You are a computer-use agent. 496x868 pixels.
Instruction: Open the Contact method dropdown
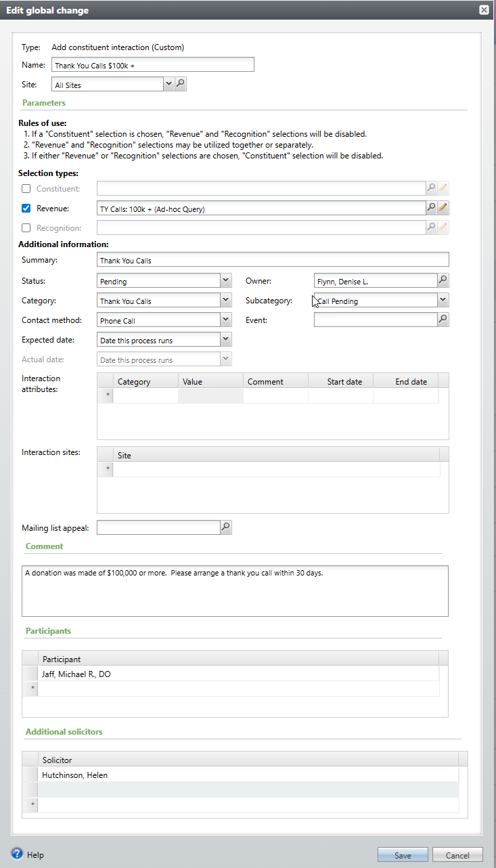[x=226, y=320]
